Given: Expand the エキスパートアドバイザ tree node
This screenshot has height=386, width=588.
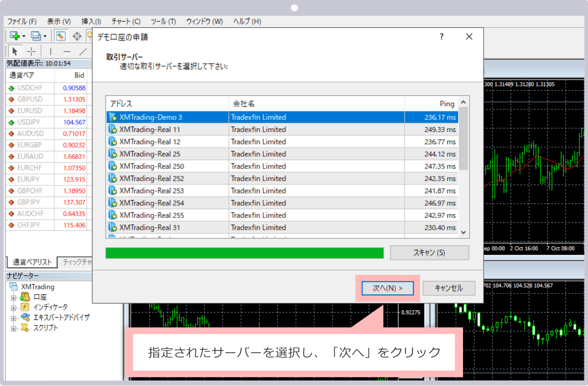Looking at the screenshot, I should tap(13, 318).
